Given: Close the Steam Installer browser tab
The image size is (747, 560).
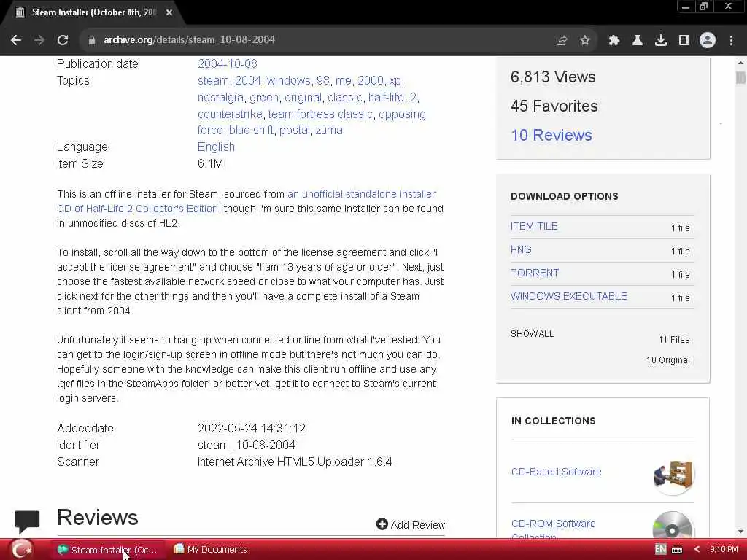Looking at the screenshot, I should (x=169, y=12).
